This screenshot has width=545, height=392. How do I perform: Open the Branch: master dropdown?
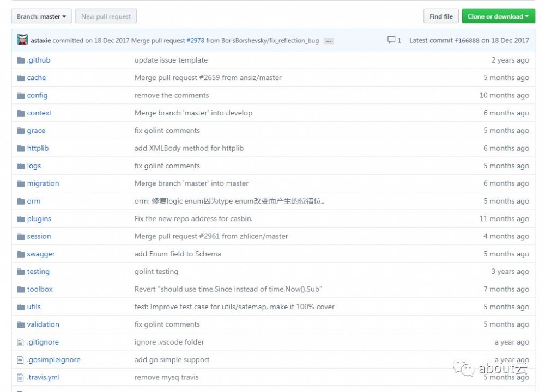(41, 16)
